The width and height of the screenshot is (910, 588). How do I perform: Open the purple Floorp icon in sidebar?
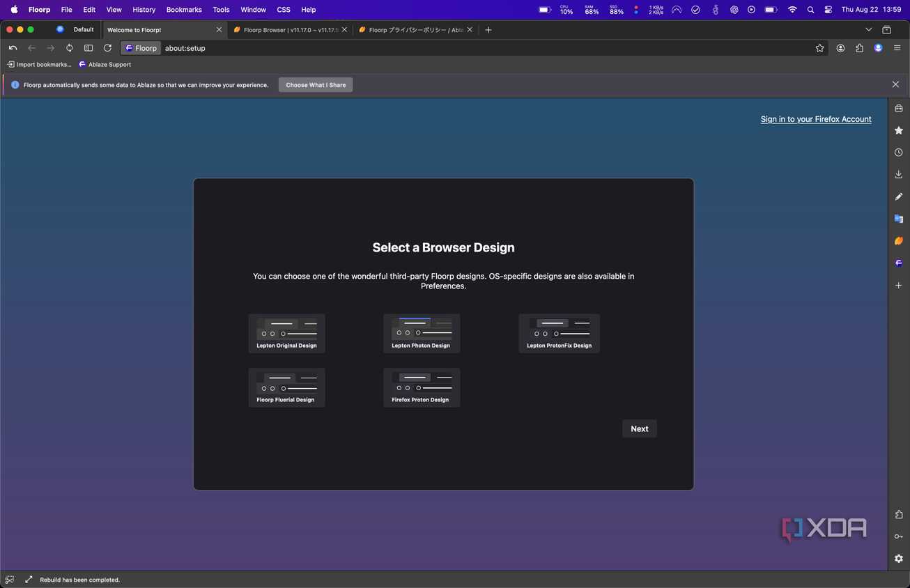click(899, 263)
